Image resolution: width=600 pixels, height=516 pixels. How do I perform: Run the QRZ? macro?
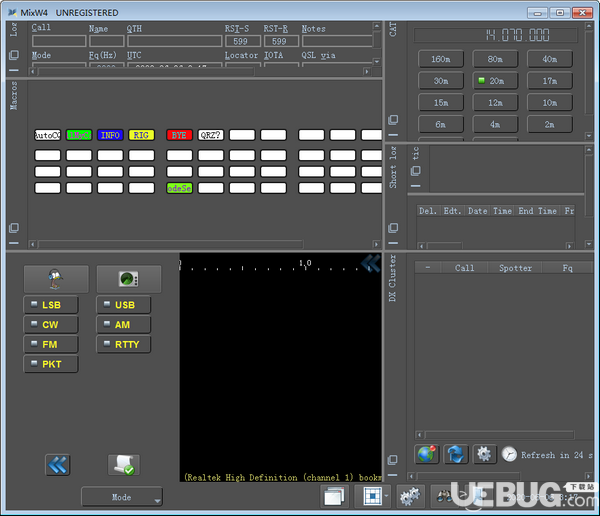(x=210, y=135)
